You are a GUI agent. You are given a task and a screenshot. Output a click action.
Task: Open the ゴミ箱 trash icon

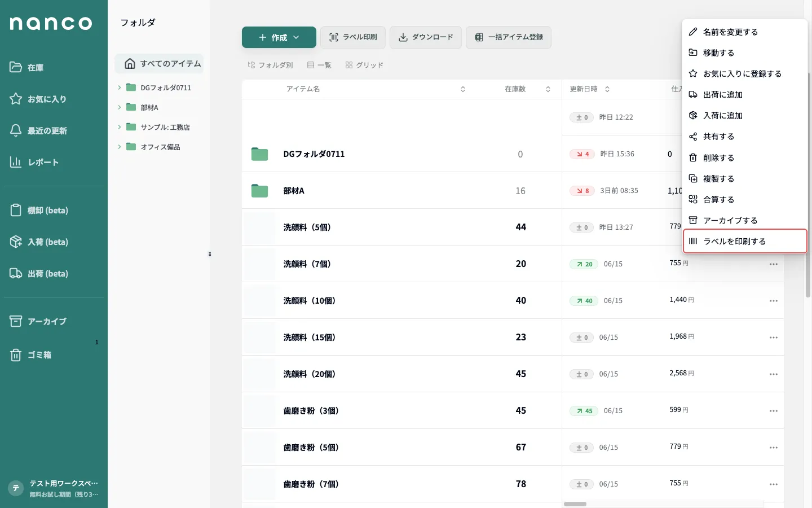pos(16,354)
